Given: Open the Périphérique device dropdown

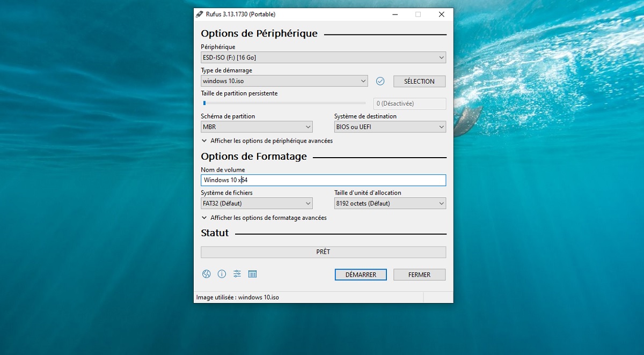Looking at the screenshot, I should [323, 57].
